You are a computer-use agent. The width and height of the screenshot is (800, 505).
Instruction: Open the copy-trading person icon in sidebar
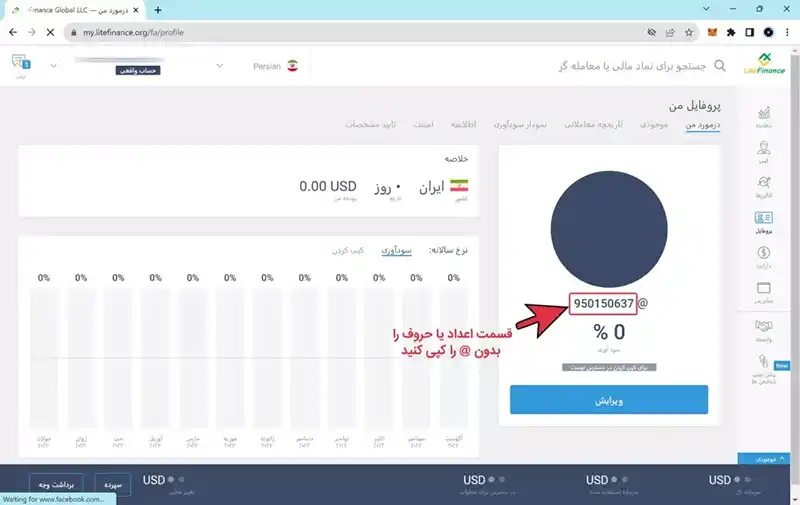pyautogui.click(x=764, y=152)
